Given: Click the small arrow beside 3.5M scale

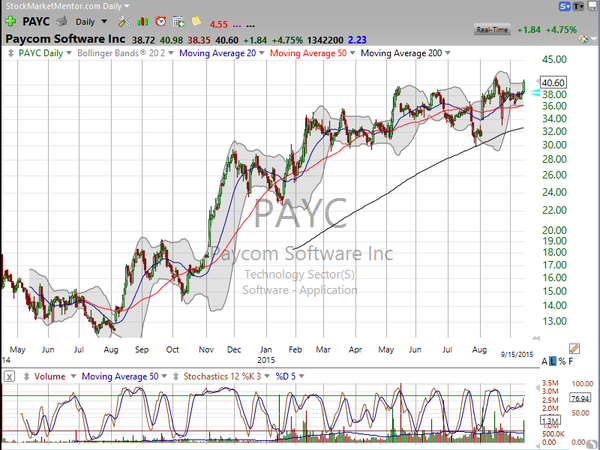Looking at the screenshot, I should pos(537,388).
